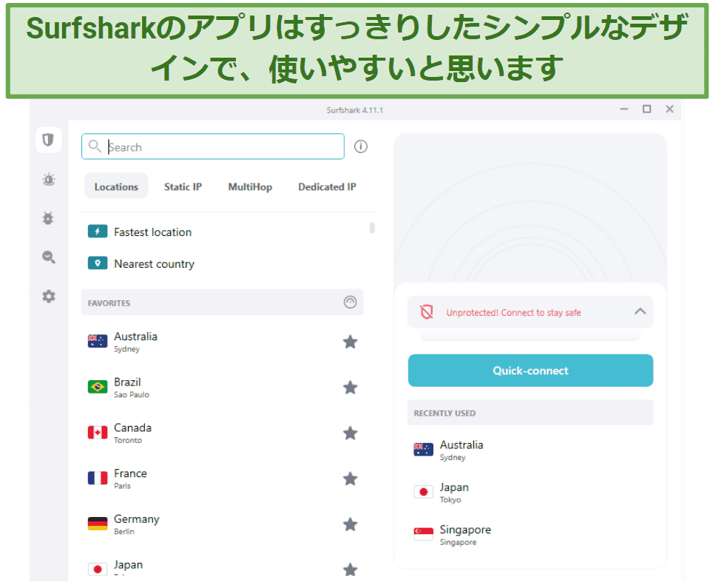Image resolution: width=713 pixels, height=588 pixels.
Task: Click Canada flag in favorites list
Action: pos(98,432)
